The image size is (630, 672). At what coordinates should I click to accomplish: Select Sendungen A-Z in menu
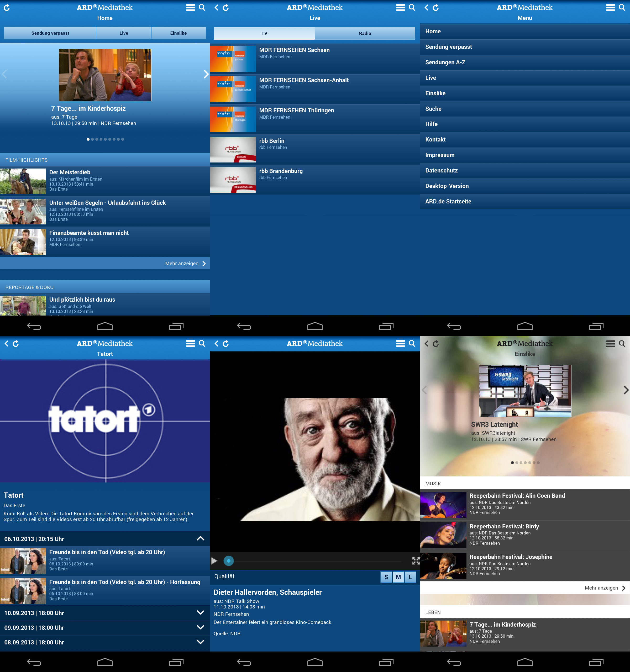525,62
